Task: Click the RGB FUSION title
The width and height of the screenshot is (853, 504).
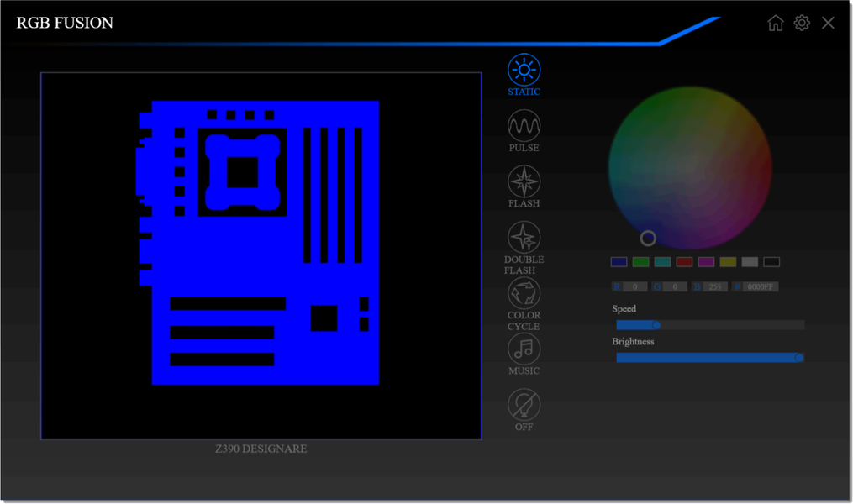Action: coord(65,23)
